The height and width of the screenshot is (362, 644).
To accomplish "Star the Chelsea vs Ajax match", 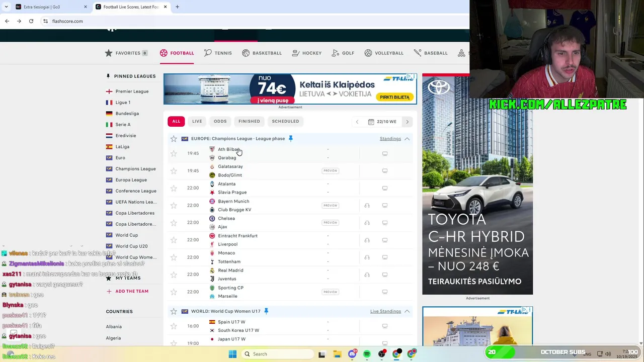I will (x=174, y=223).
